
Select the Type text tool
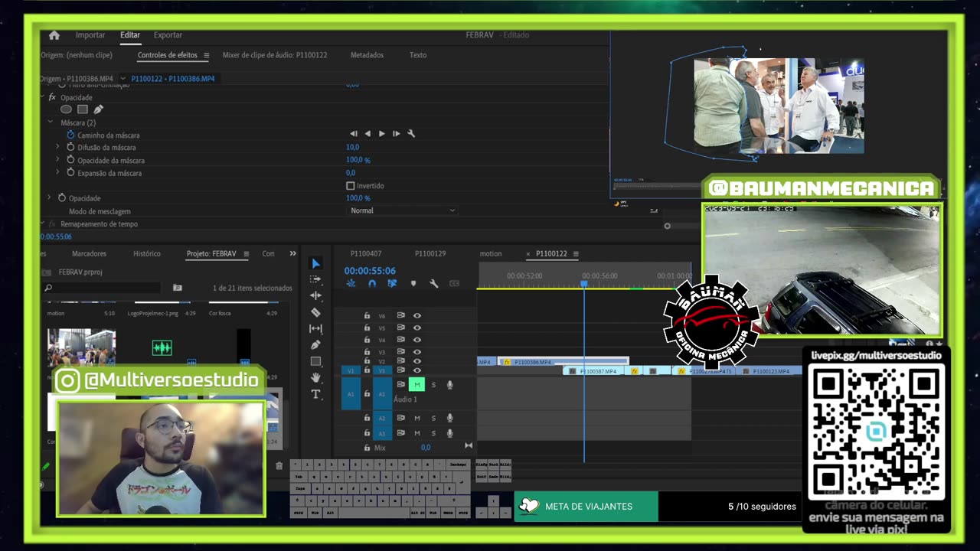tap(315, 394)
